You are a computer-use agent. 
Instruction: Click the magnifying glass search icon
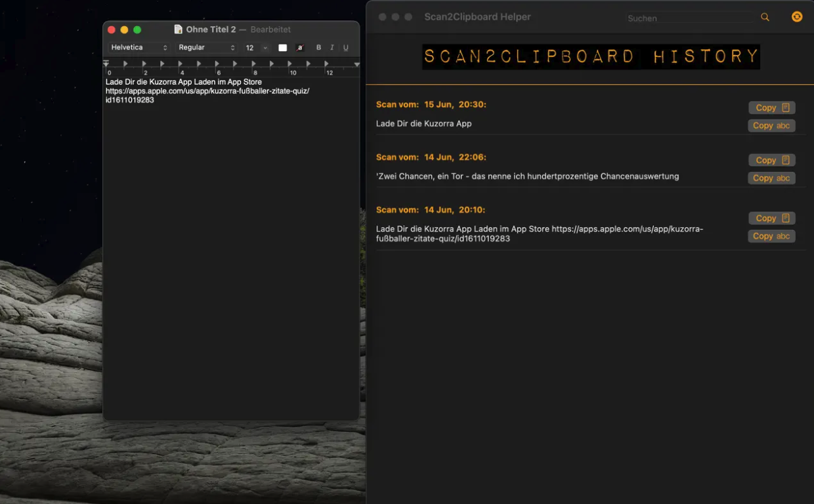[765, 17]
